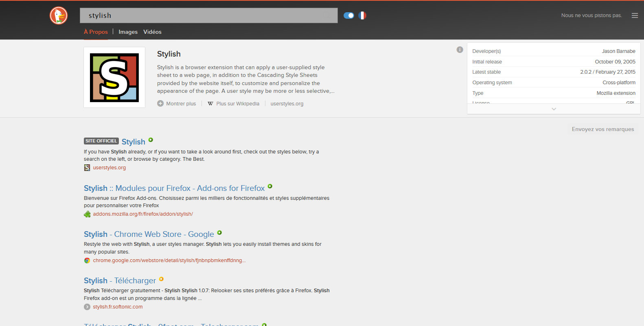Click the plus icon beside Montrer plus
The height and width of the screenshot is (326, 644).
click(x=160, y=103)
